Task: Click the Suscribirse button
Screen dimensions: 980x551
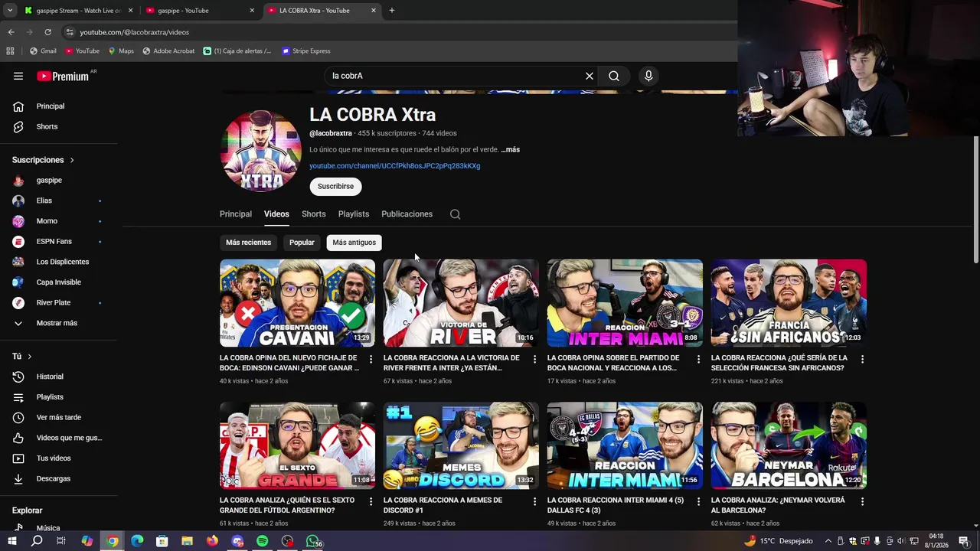Action: tap(335, 187)
